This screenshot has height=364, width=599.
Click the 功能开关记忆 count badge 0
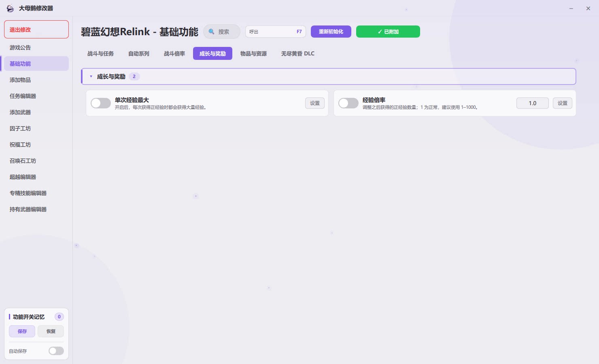point(59,317)
